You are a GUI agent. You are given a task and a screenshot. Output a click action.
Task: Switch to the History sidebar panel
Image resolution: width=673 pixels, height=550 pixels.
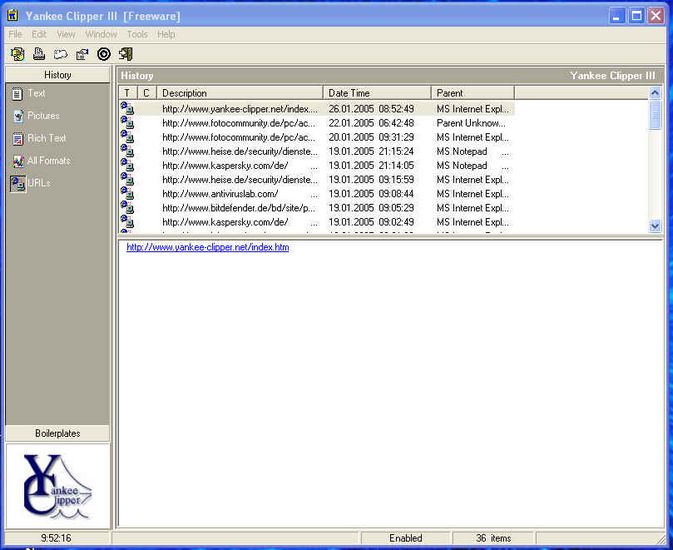pyautogui.click(x=58, y=75)
